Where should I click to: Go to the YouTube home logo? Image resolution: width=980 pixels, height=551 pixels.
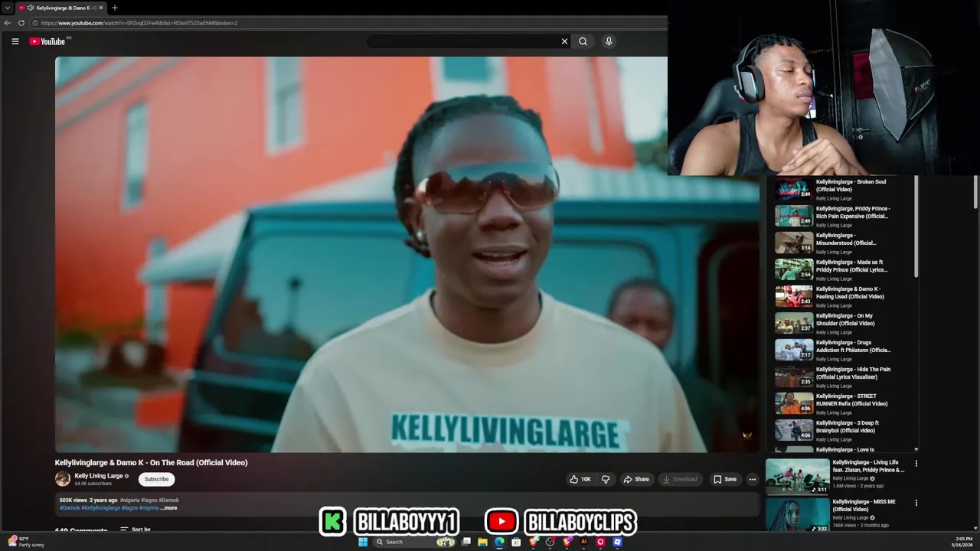[x=47, y=41]
